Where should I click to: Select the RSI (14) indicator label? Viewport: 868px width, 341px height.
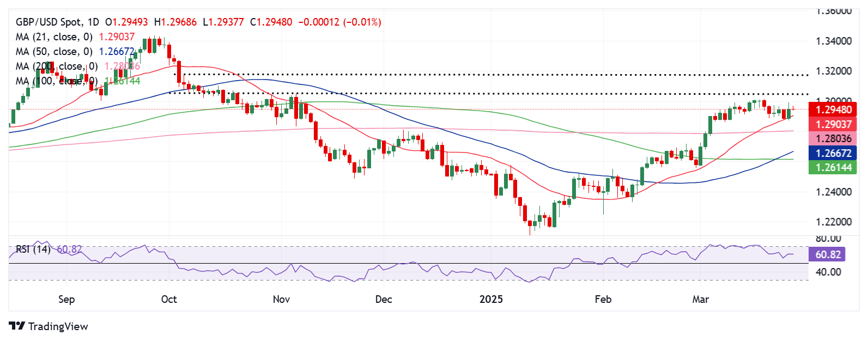click(33, 249)
